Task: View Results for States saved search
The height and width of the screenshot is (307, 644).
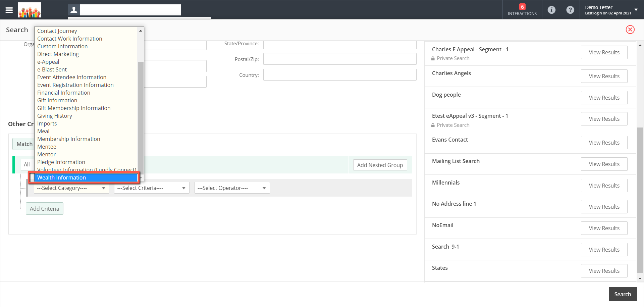Action: coord(604,271)
